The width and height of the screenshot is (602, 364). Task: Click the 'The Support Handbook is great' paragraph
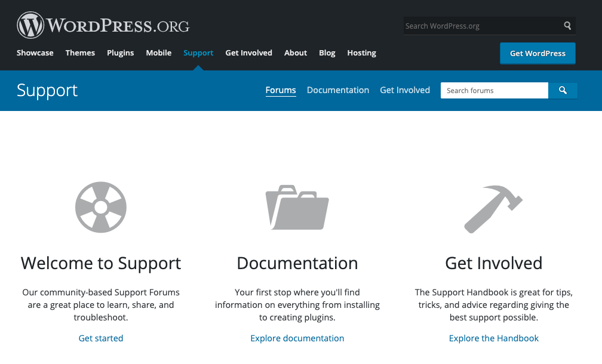(x=494, y=305)
